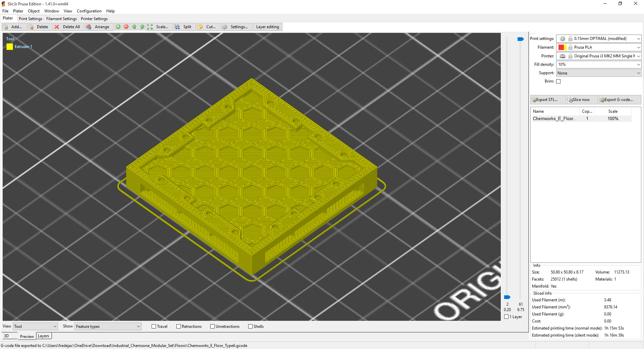The height and width of the screenshot is (349, 644).
Task: Rotate object 45° counter-clockwise using green arrow icon
Action: click(134, 27)
